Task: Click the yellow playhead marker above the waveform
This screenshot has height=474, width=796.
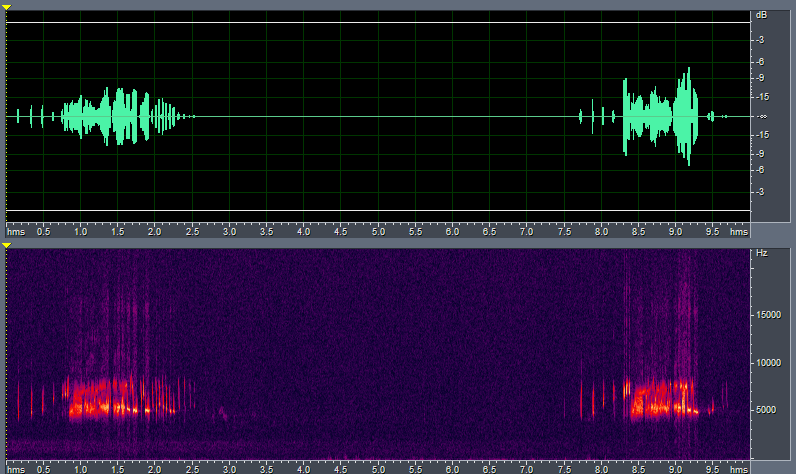Action: [x=6, y=7]
